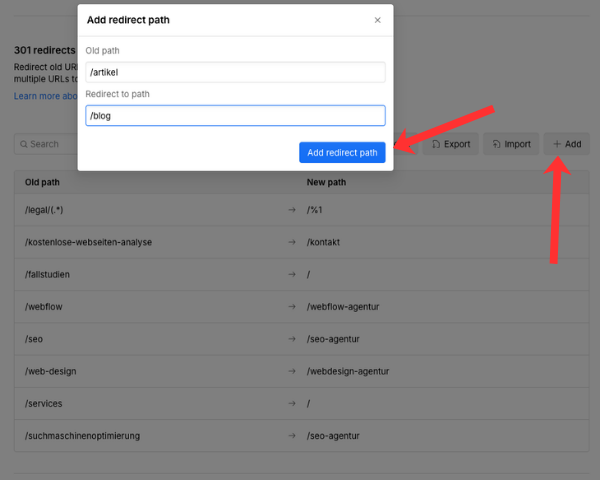Click the Redirect to path input field
The image size is (600, 480).
(235, 116)
